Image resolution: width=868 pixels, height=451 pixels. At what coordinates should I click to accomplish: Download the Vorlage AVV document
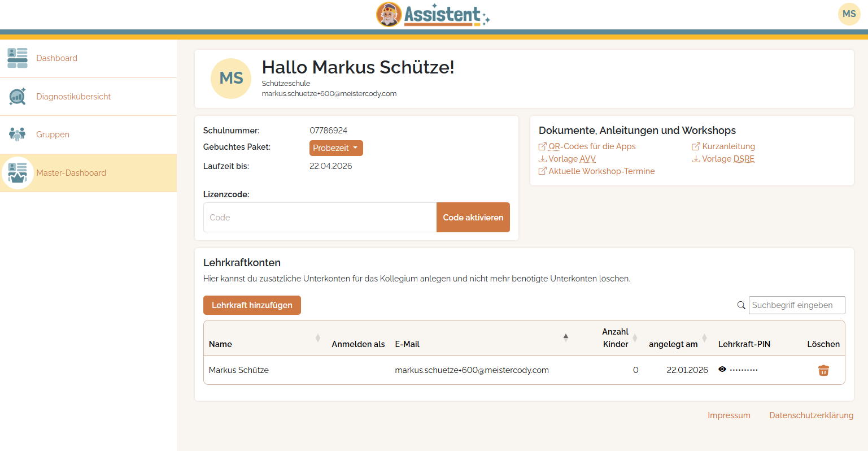(572, 159)
